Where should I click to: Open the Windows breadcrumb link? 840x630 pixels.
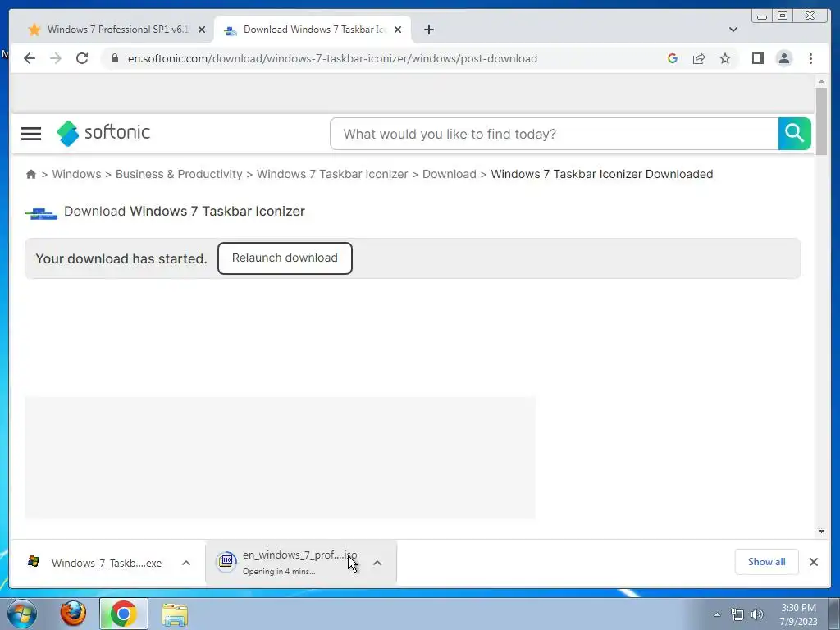coord(76,174)
